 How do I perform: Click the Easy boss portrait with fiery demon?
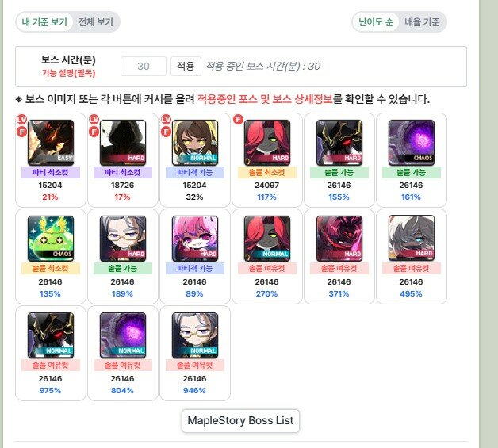tap(51, 143)
